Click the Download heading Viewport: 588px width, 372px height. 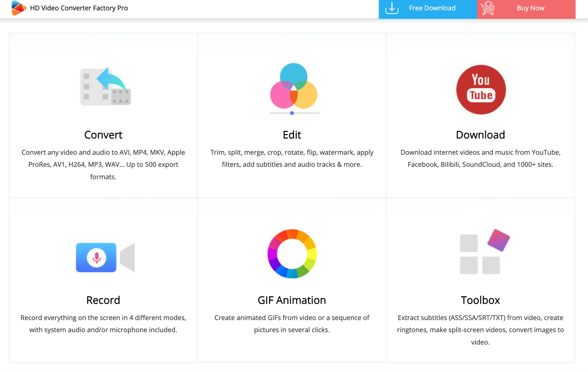[x=480, y=135]
